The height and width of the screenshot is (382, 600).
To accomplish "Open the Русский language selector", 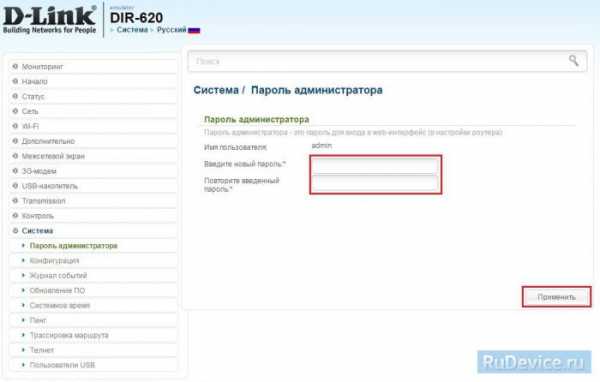I will pos(171,30).
